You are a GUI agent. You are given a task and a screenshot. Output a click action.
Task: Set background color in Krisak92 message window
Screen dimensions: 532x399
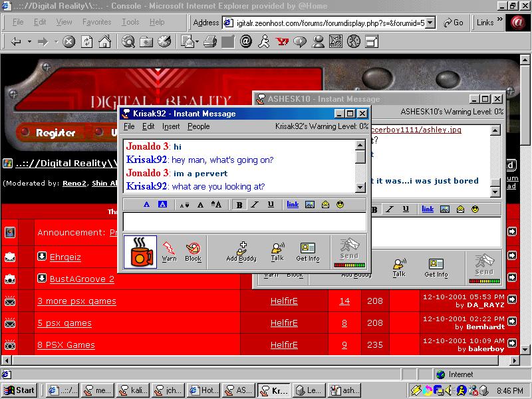point(162,204)
